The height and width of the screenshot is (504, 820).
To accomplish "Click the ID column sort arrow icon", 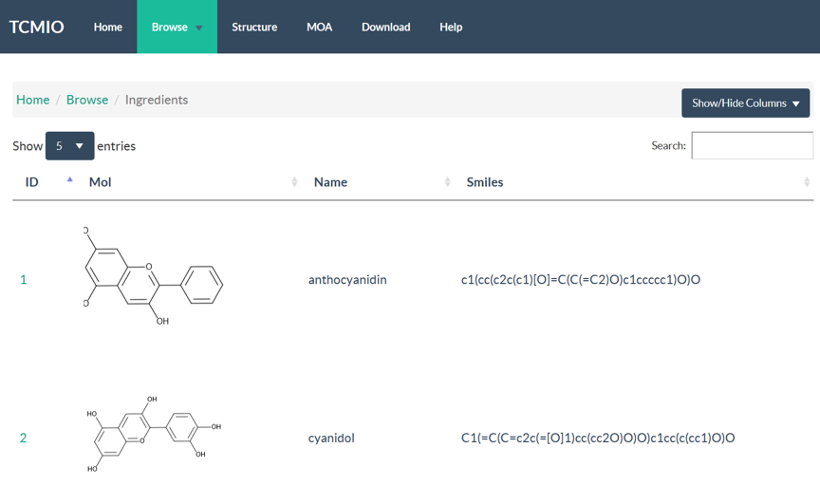I will point(69,179).
